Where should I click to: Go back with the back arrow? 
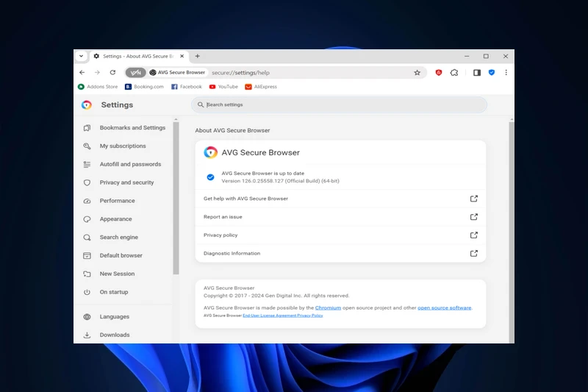coord(82,72)
